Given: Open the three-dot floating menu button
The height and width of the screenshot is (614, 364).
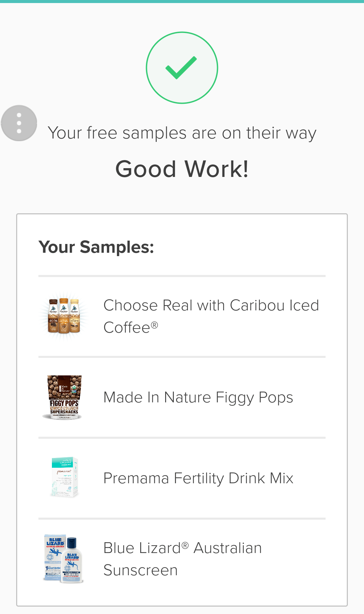Looking at the screenshot, I should 19,123.
